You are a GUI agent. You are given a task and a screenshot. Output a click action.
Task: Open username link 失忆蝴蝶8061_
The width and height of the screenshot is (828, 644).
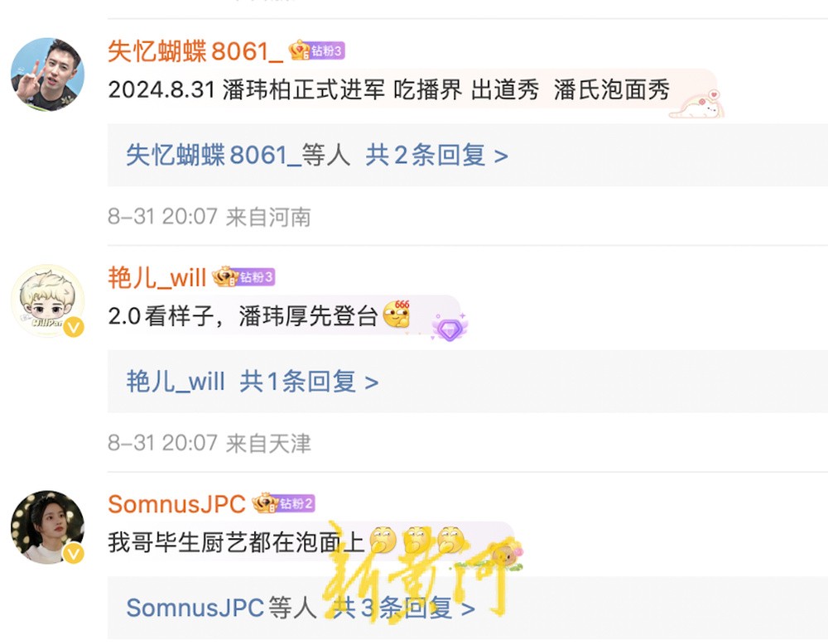point(196,51)
